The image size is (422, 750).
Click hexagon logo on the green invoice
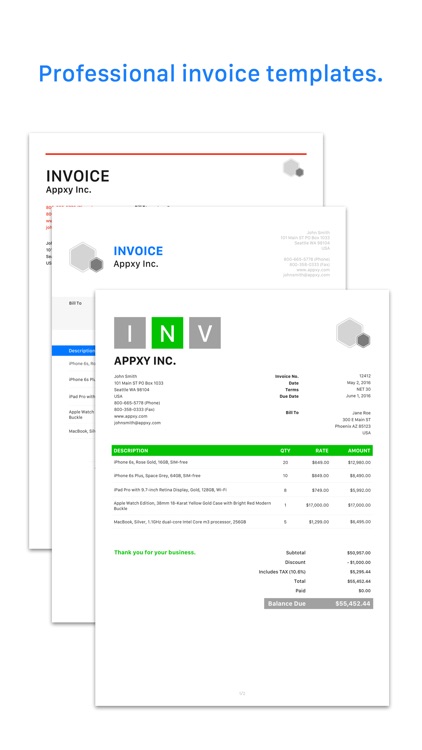click(353, 333)
